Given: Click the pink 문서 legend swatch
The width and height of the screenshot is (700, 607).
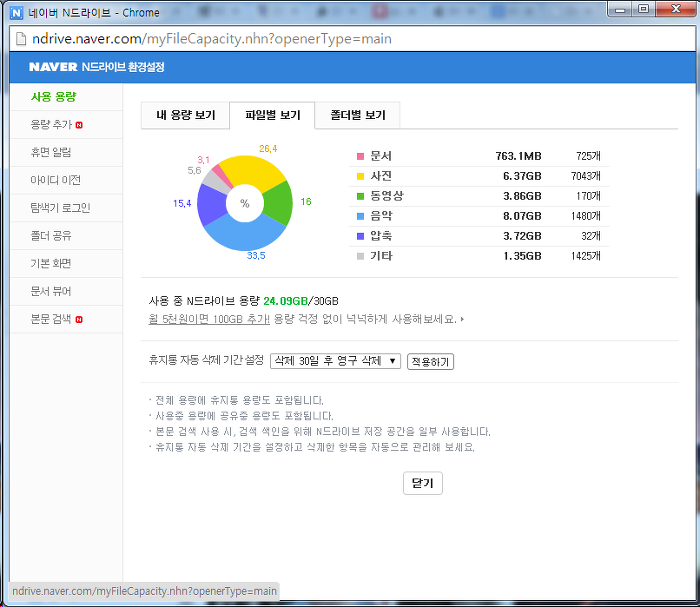Looking at the screenshot, I should [361, 156].
